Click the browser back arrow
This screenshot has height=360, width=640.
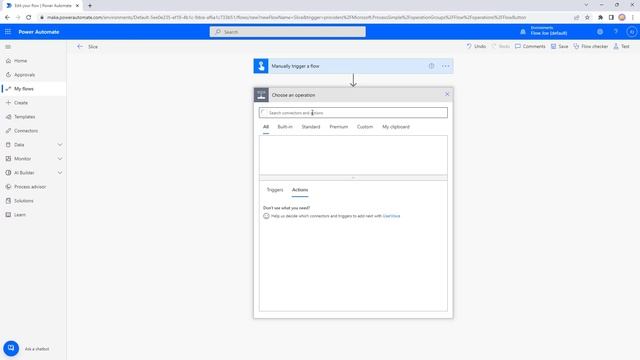point(7,18)
